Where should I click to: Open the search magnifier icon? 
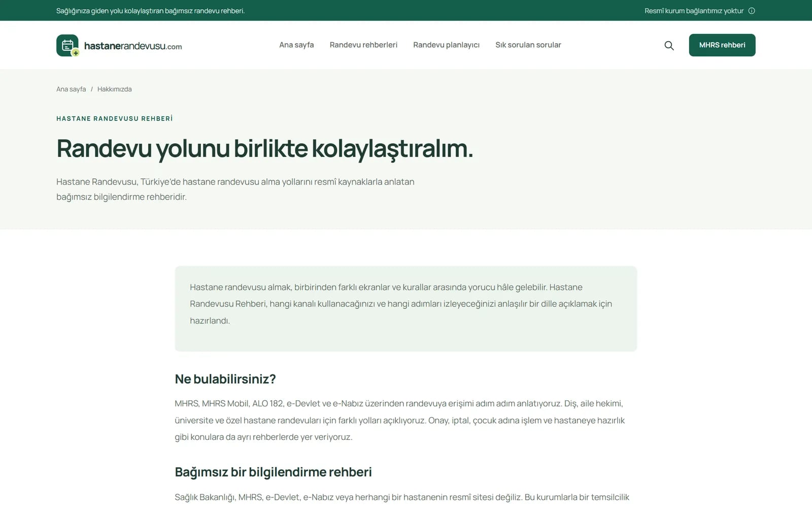669,46
